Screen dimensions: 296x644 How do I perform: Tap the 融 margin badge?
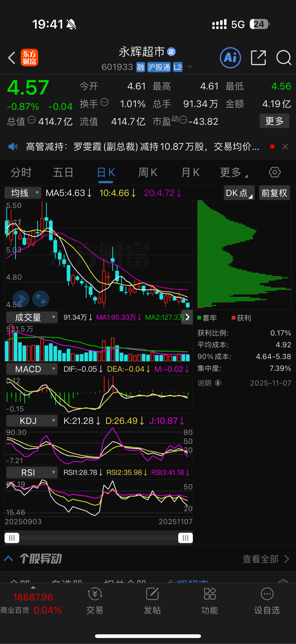[141, 67]
